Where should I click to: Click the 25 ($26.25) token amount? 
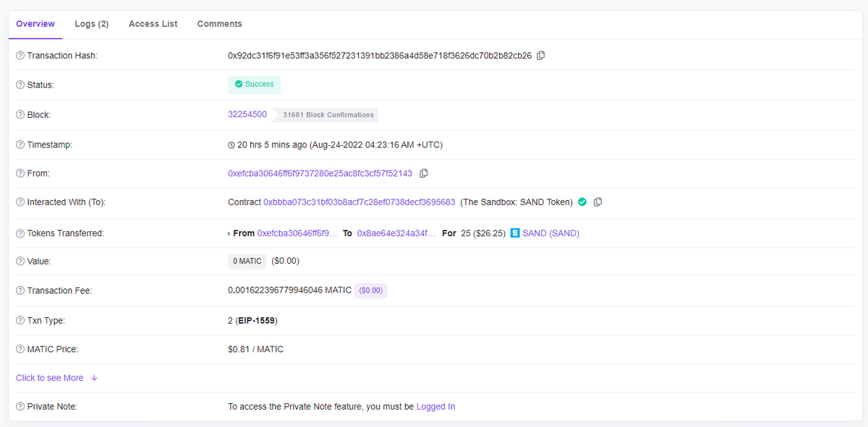483,233
